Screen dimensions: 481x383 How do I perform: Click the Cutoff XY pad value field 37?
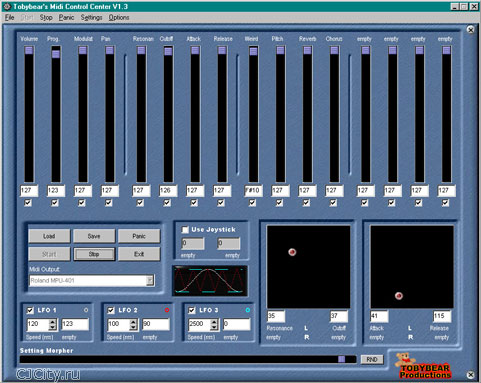339,316
